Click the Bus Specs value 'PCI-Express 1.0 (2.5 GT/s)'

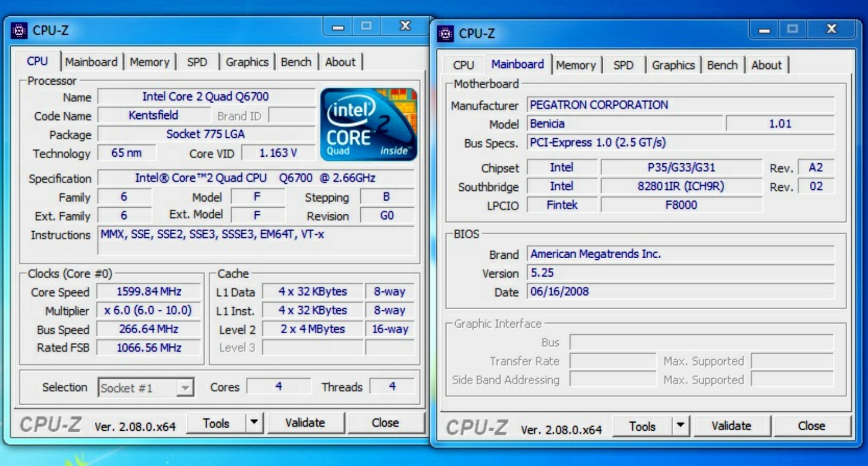[680, 142]
